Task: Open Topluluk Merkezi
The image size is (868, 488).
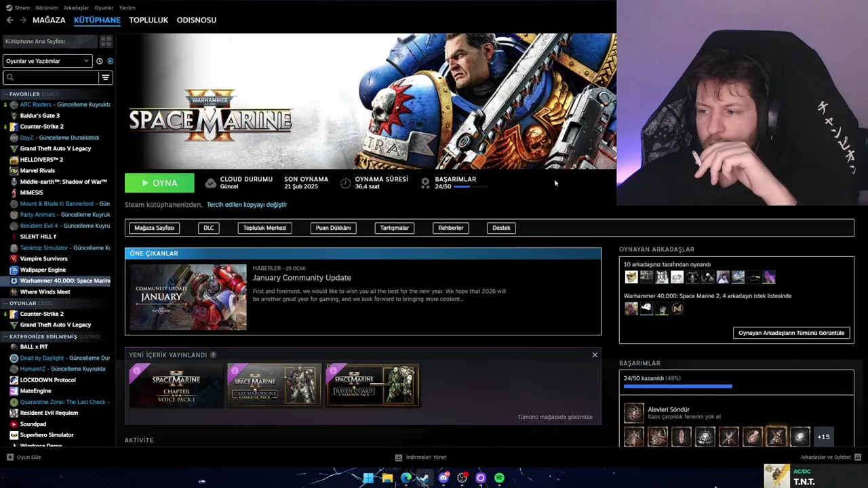Action: pyautogui.click(x=265, y=228)
